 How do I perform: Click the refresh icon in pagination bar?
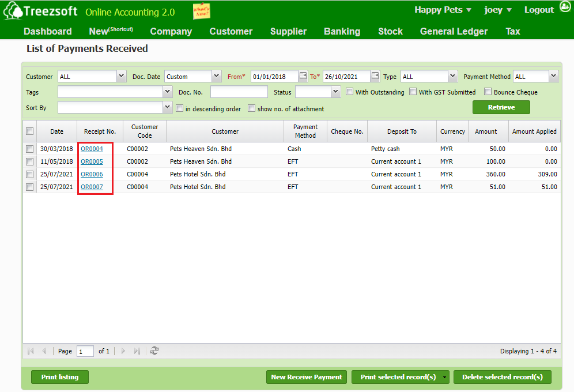[154, 350]
